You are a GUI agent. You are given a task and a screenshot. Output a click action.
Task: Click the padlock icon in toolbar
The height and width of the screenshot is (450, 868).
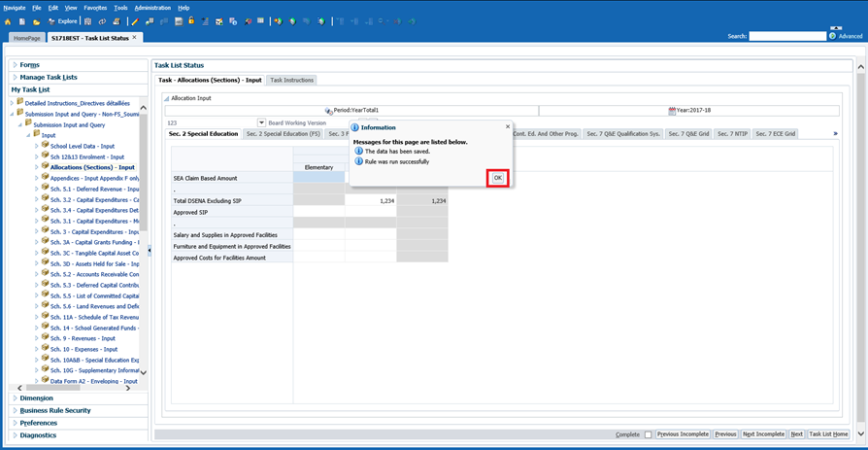click(191, 21)
